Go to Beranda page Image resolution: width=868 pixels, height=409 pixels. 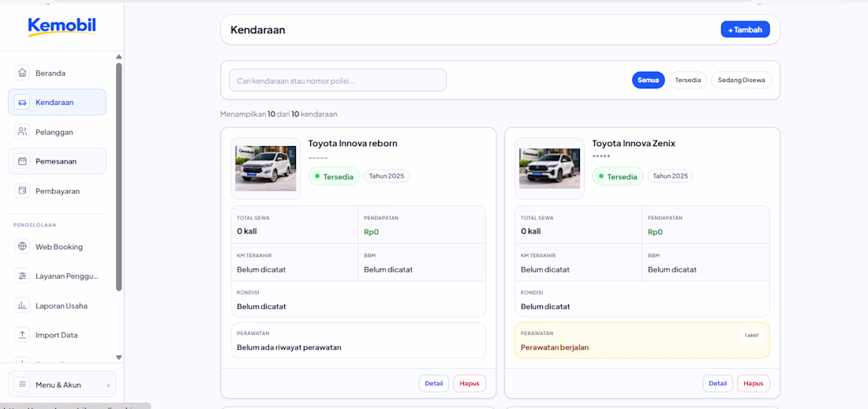(57, 73)
